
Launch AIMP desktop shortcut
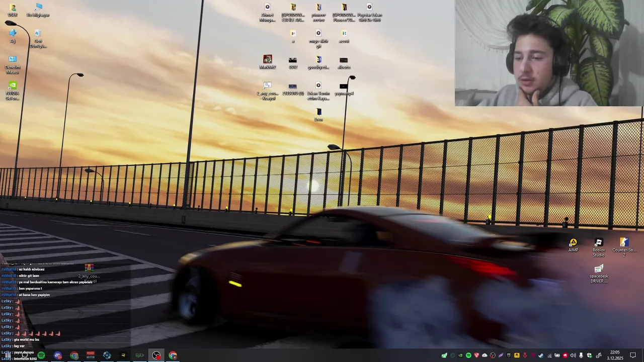tap(573, 245)
